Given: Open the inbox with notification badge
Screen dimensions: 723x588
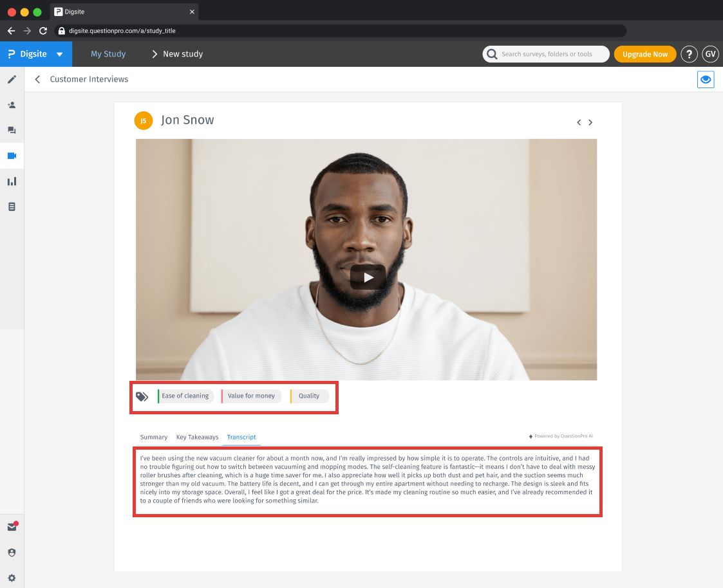Looking at the screenshot, I should (11, 526).
